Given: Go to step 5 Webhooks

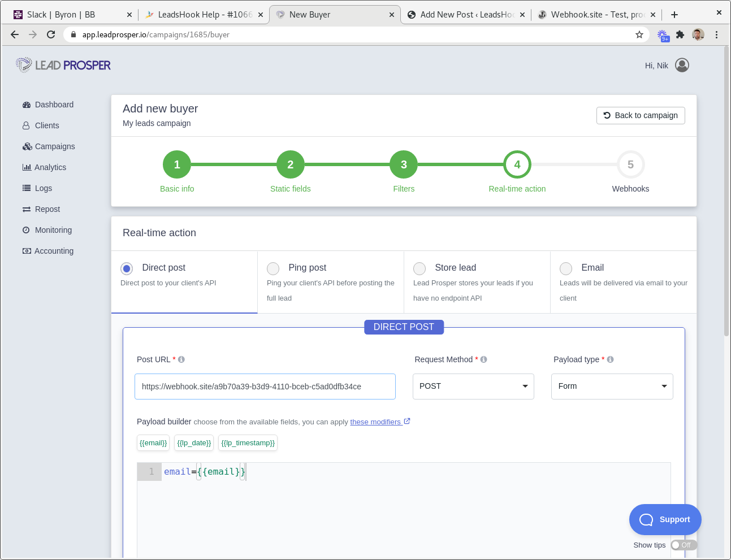Looking at the screenshot, I should [x=630, y=164].
